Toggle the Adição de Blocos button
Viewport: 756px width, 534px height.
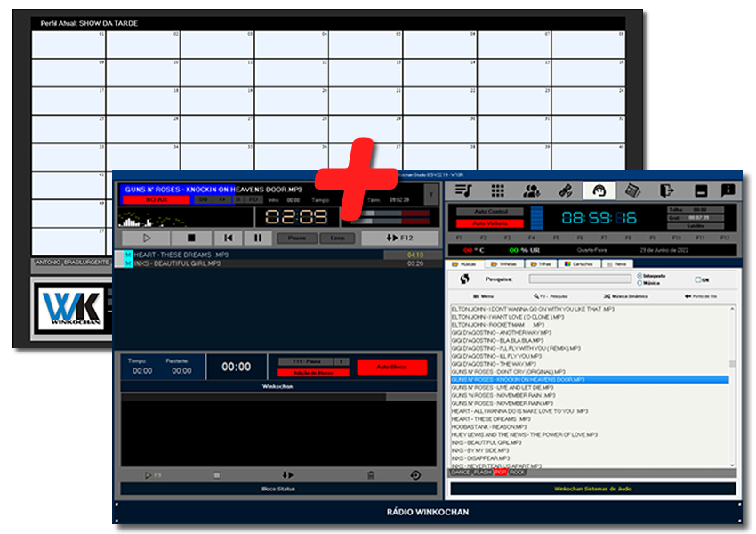(313, 373)
